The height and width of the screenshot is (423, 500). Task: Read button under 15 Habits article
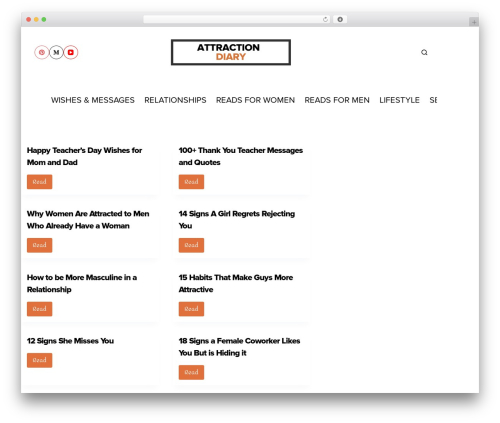(191, 309)
